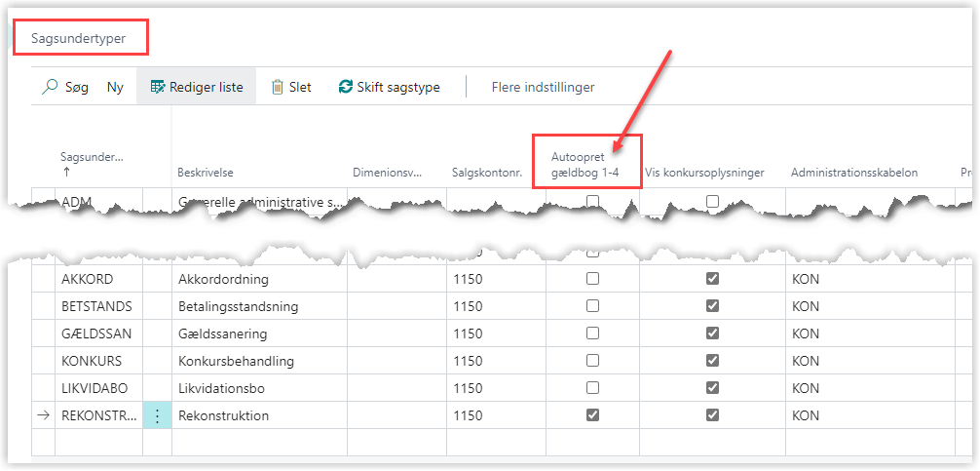The image size is (980, 471).
Task: Open the Administrationsskabelon column header menu
Action: [x=854, y=173]
